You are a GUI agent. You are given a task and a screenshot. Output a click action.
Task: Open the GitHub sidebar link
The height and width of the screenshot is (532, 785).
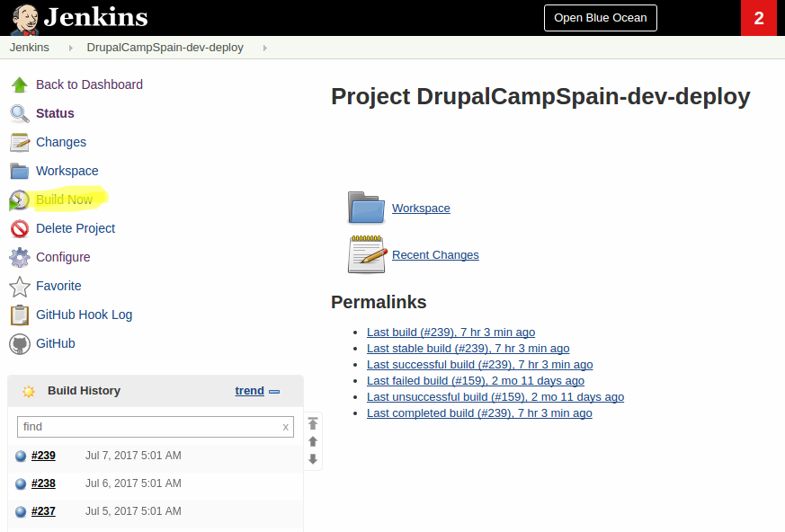tap(56, 343)
